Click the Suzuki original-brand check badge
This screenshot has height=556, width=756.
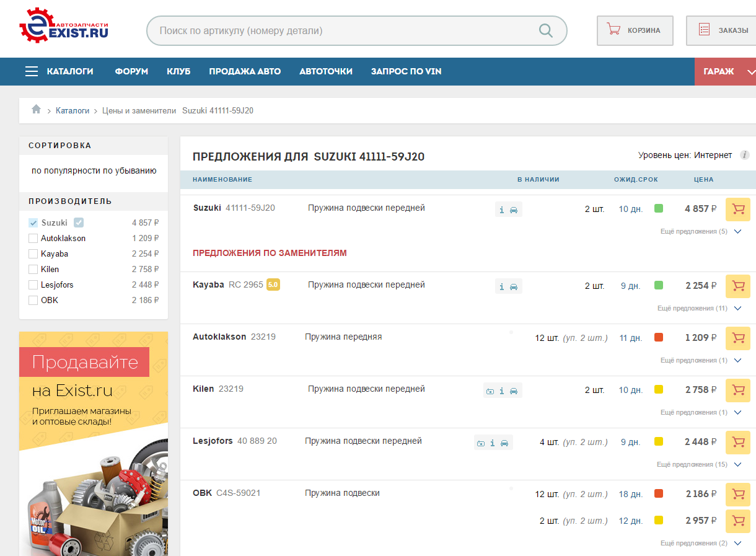79,223
